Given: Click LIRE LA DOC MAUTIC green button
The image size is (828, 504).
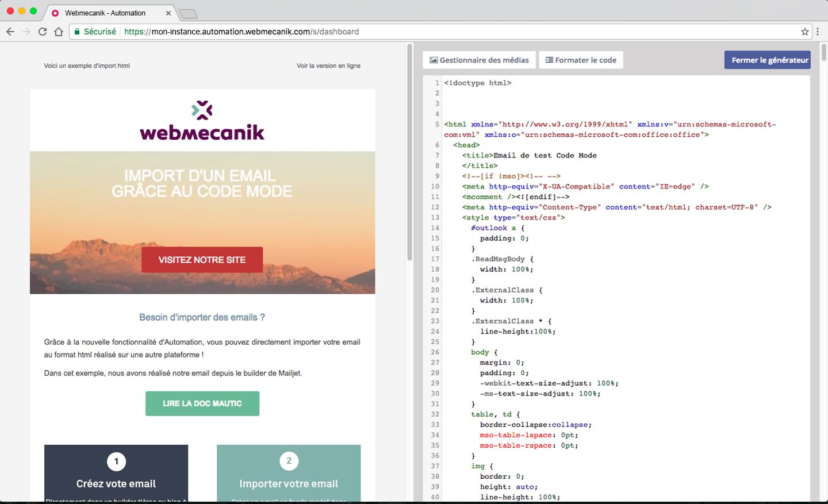Looking at the screenshot, I should pyautogui.click(x=202, y=403).
